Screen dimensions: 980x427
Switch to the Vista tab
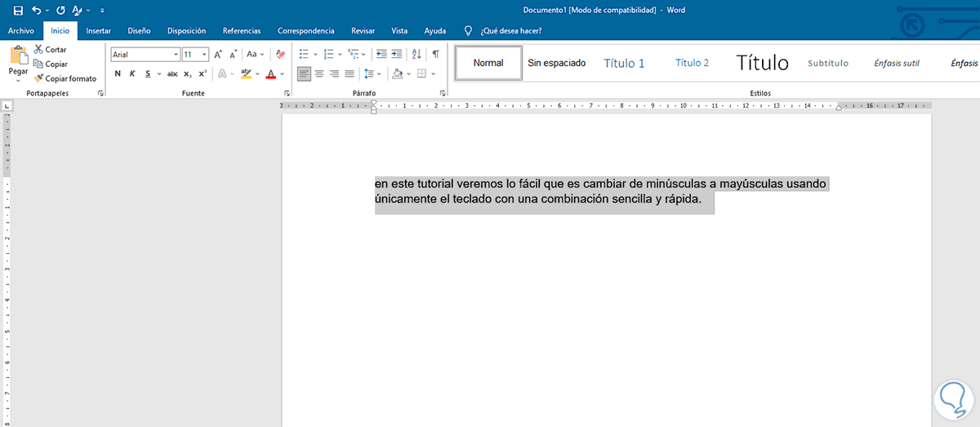point(399,31)
